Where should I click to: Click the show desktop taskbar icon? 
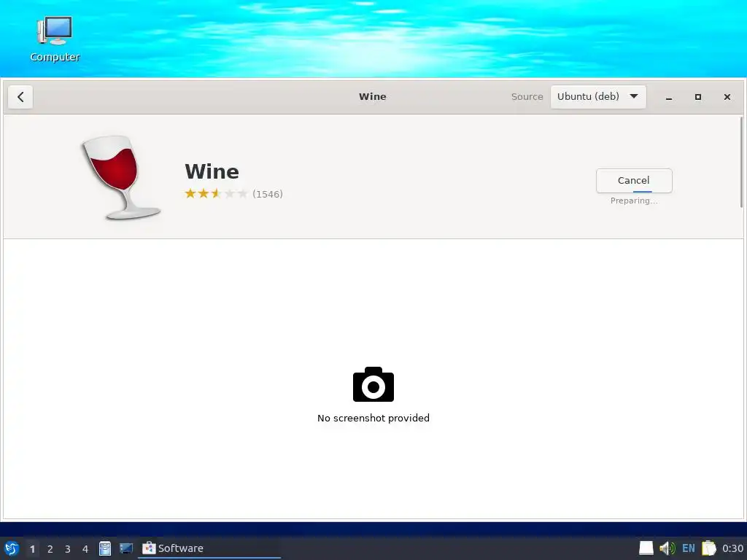(125, 548)
